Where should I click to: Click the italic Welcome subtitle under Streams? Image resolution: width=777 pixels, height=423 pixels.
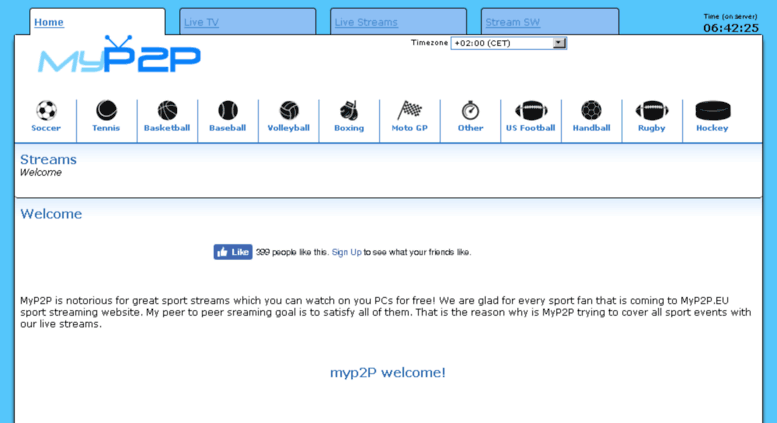(x=41, y=172)
